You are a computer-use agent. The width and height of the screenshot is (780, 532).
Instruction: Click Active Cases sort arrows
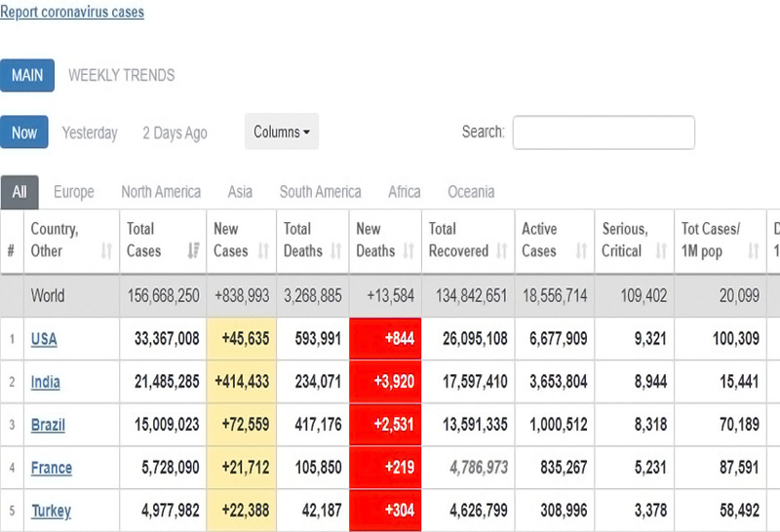click(x=581, y=251)
